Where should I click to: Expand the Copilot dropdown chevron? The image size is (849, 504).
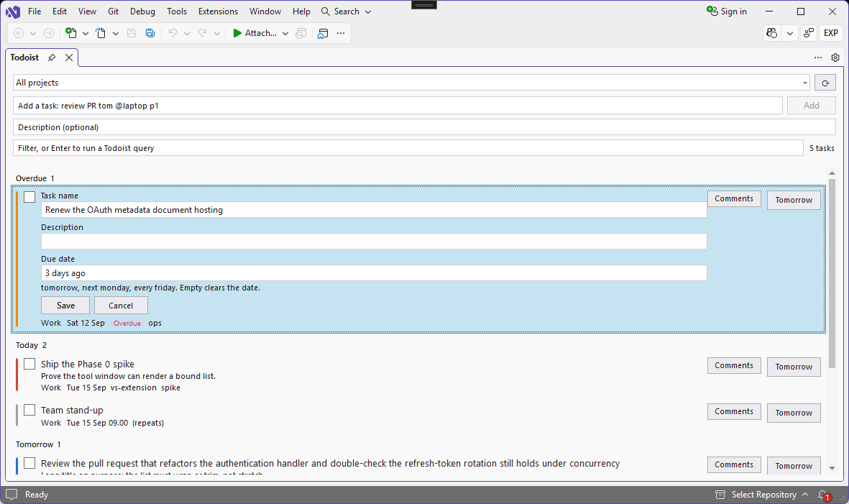tap(790, 33)
